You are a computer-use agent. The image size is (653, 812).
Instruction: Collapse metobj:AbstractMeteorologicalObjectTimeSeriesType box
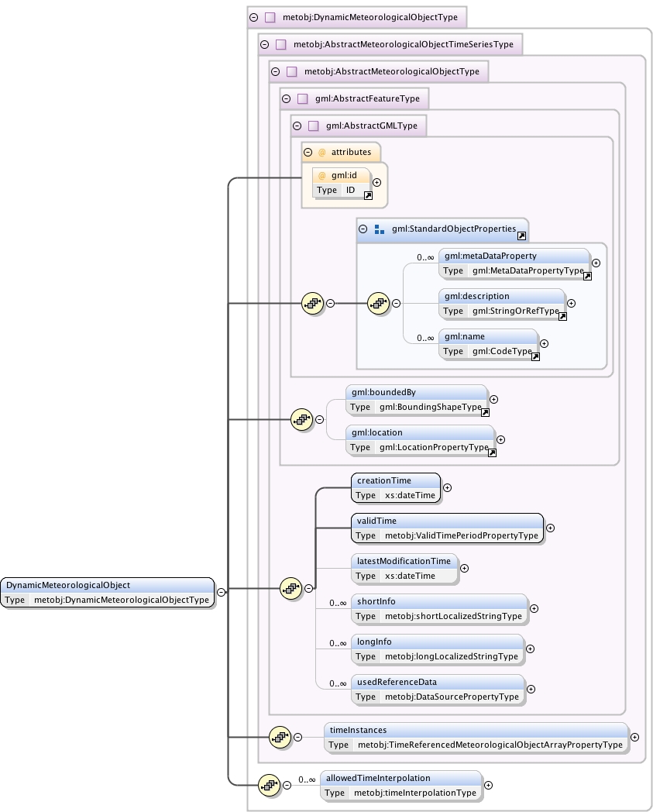point(265,44)
